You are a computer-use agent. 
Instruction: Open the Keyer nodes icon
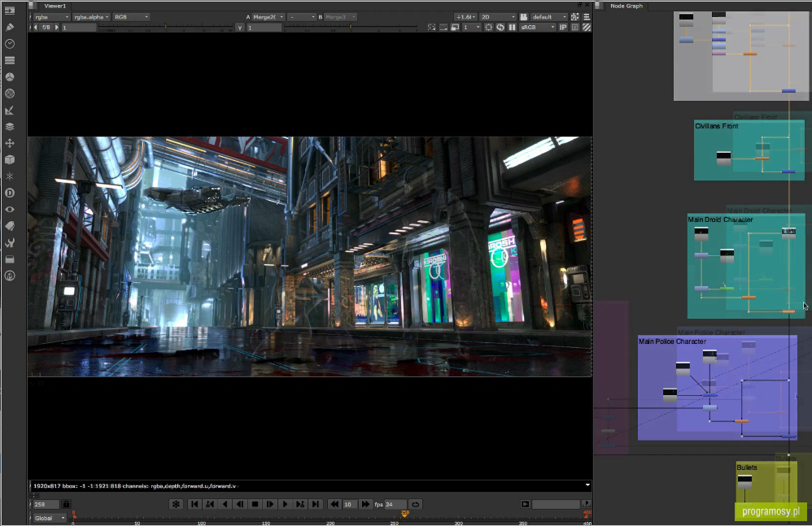9,111
